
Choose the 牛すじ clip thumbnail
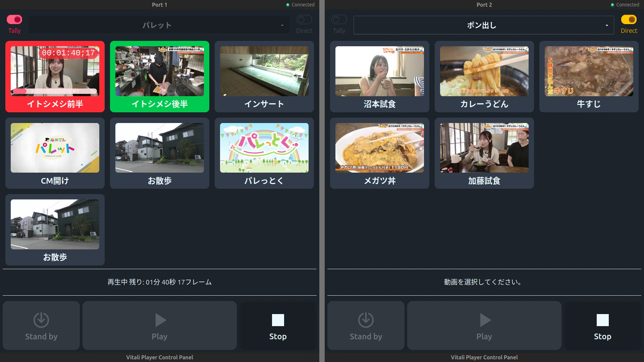pos(589,71)
